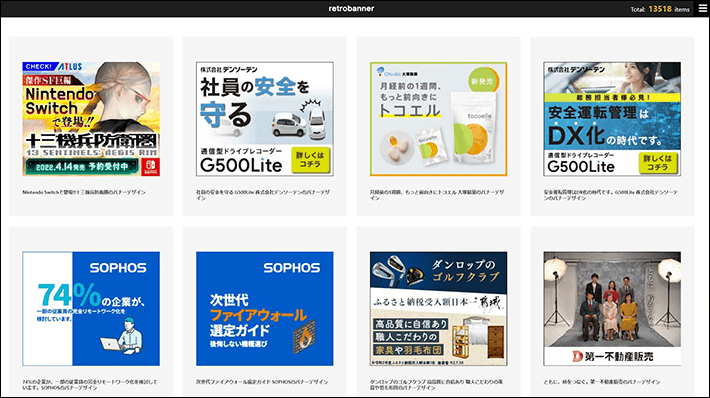This screenshot has width=710, height=398.
Task: Click the Total 13518 items counter
Action: pyautogui.click(x=660, y=9)
